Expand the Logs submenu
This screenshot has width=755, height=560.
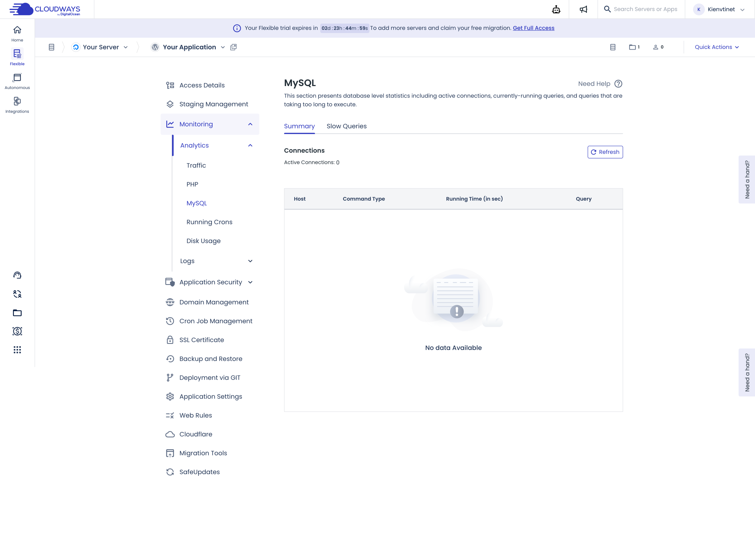point(250,261)
